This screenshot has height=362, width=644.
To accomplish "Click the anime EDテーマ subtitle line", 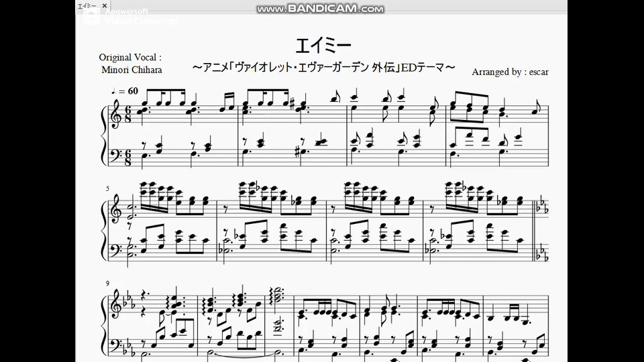I will (x=323, y=67).
